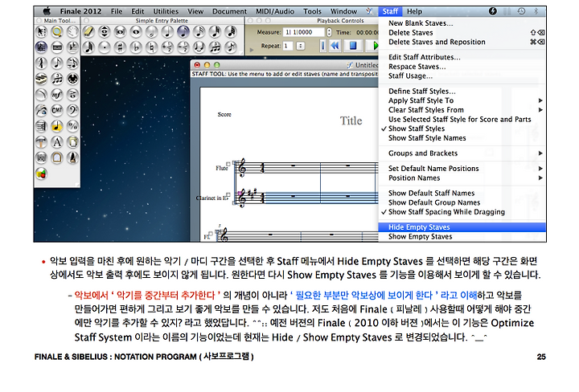Image resolution: width=579 pixels, height=392 pixels.
Task: Select the tie tool in Simple Entry
Action: point(199,47)
